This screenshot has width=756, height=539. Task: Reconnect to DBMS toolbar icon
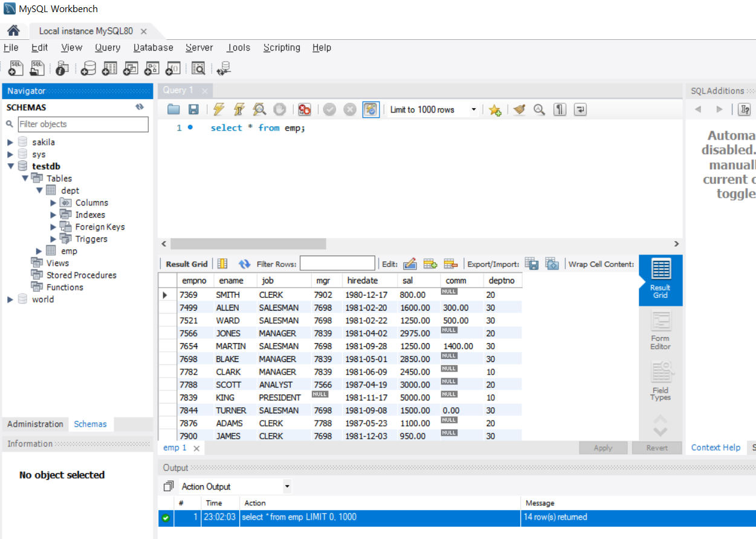[224, 68]
